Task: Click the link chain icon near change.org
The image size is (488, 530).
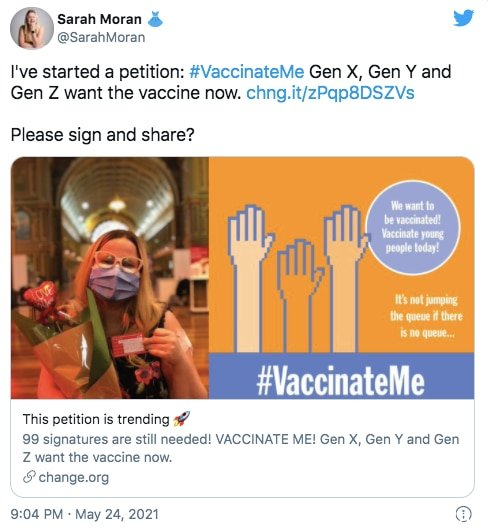Action: pos(29,477)
